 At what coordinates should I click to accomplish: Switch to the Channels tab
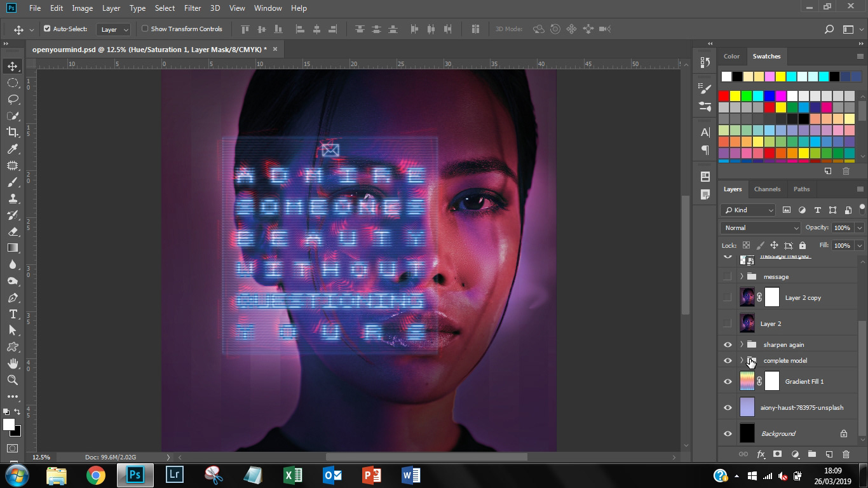click(x=767, y=189)
